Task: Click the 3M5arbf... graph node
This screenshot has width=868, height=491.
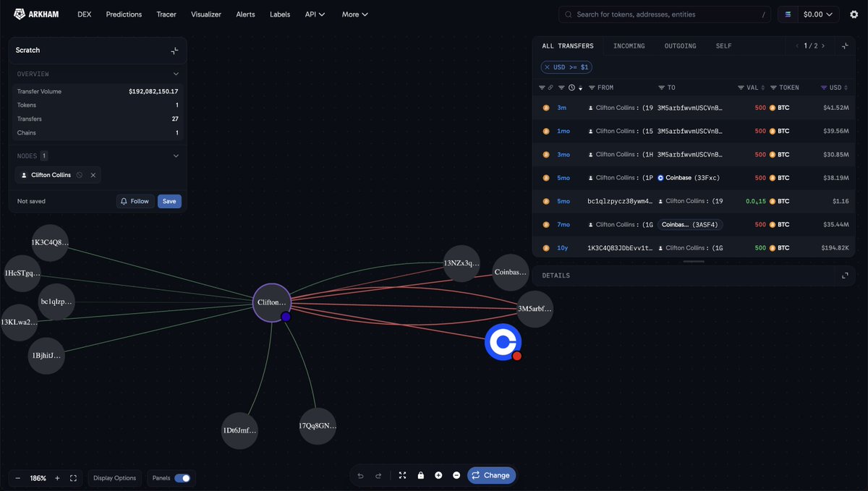Action: coord(535,309)
